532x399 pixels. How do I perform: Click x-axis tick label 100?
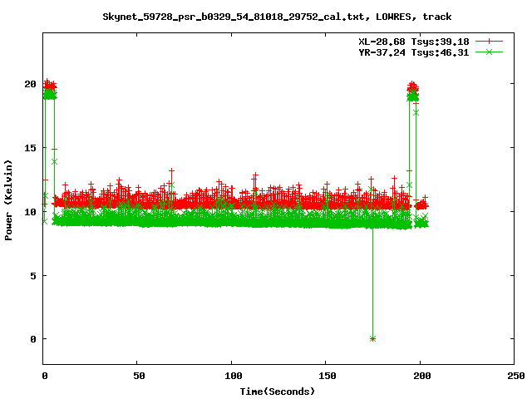tap(234, 376)
